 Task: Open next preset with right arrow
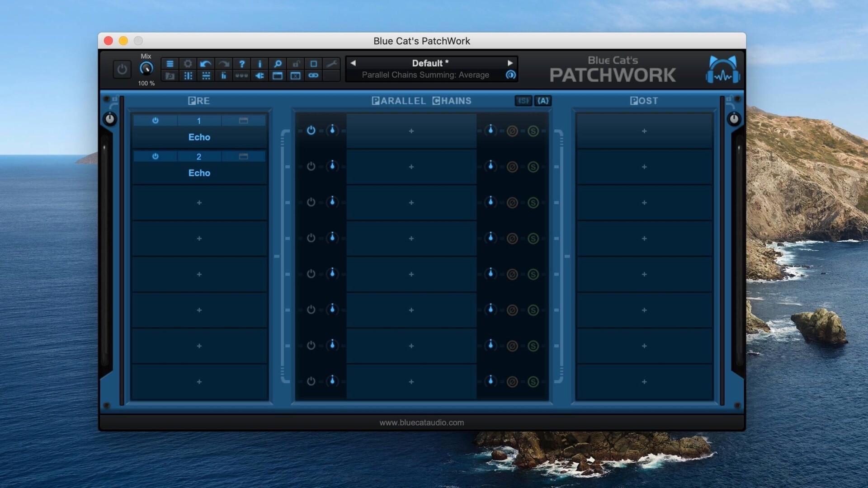510,63
